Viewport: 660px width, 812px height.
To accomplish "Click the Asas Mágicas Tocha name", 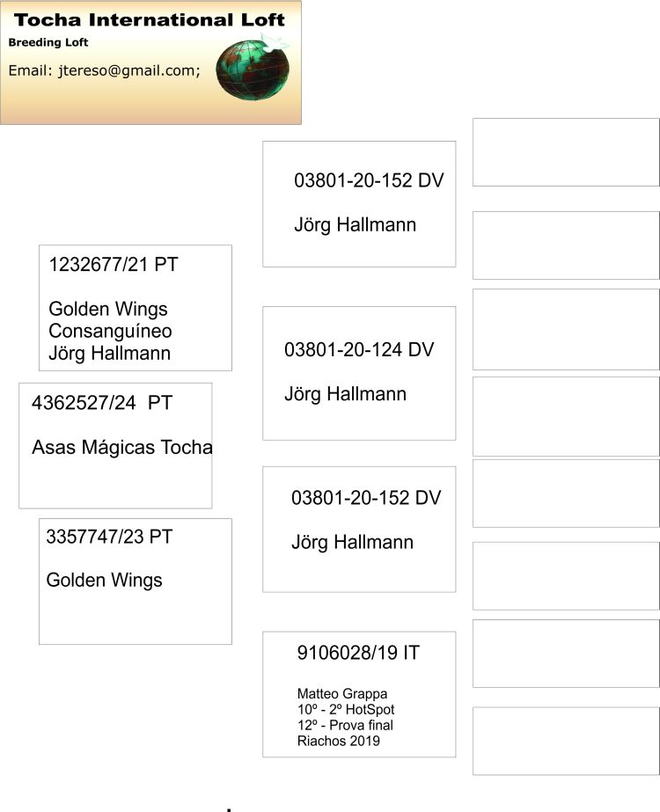I will 121,447.
